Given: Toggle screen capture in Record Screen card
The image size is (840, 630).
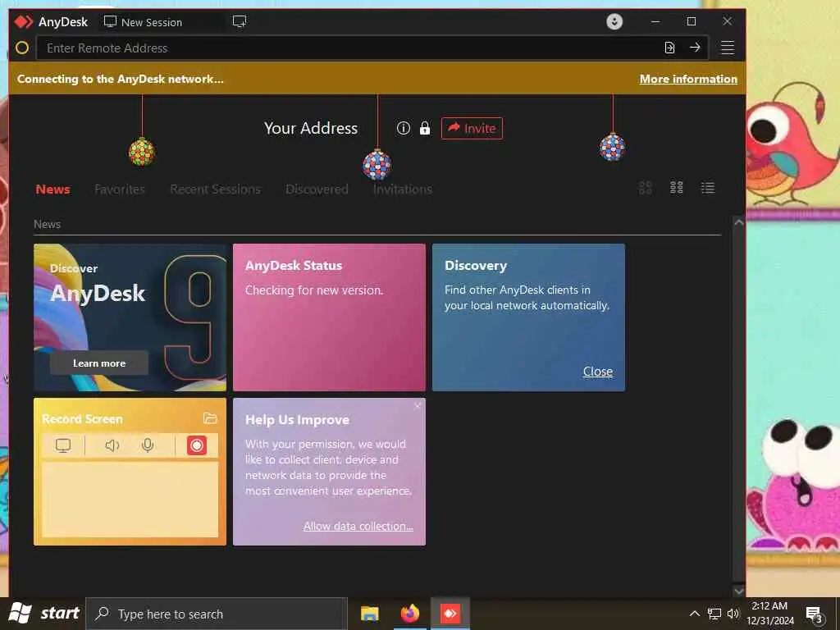Looking at the screenshot, I should tap(63, 445).
